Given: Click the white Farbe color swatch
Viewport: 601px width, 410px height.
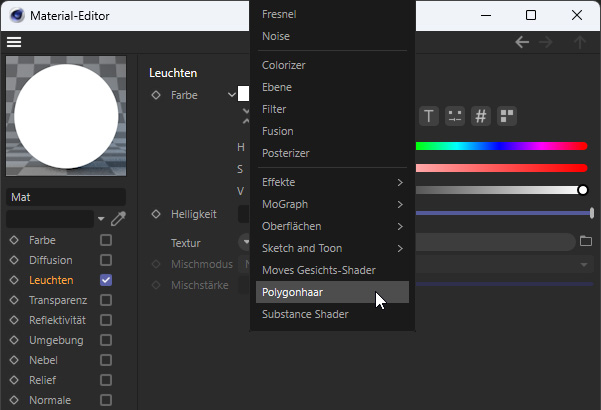Looking at the screenshot, I should pos(243,94).
